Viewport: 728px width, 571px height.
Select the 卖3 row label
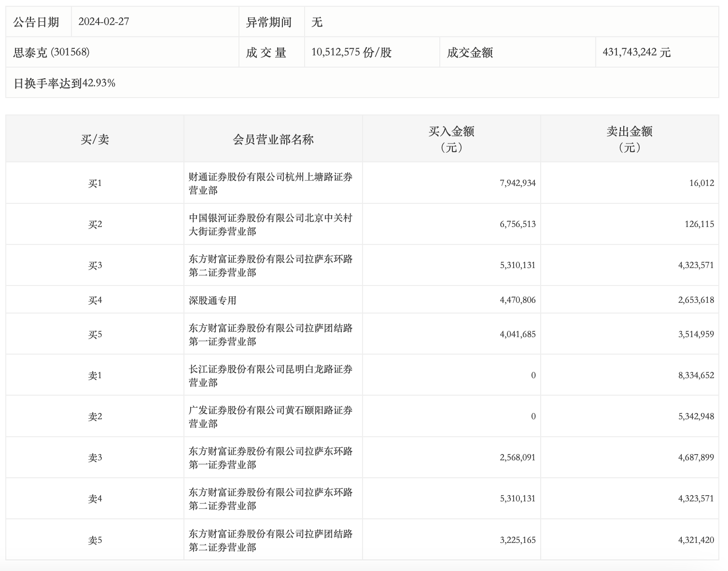(95, 458)
